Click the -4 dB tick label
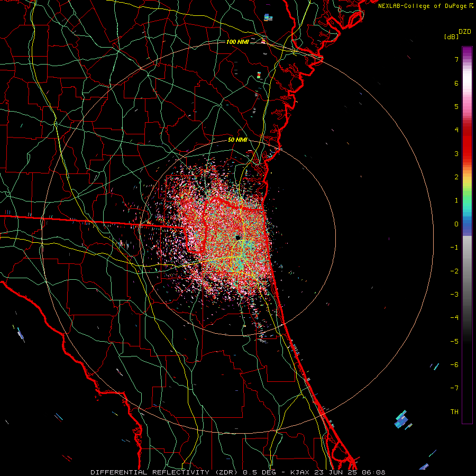 pyautogui.click(x=454, y=317)
